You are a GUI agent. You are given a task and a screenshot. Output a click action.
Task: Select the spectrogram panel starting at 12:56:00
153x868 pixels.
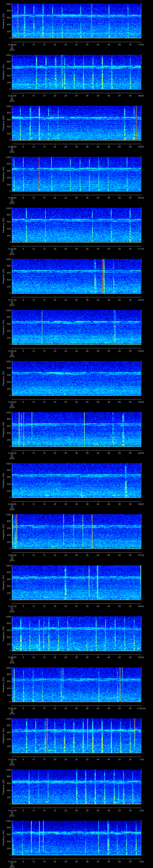pos(76,532)
